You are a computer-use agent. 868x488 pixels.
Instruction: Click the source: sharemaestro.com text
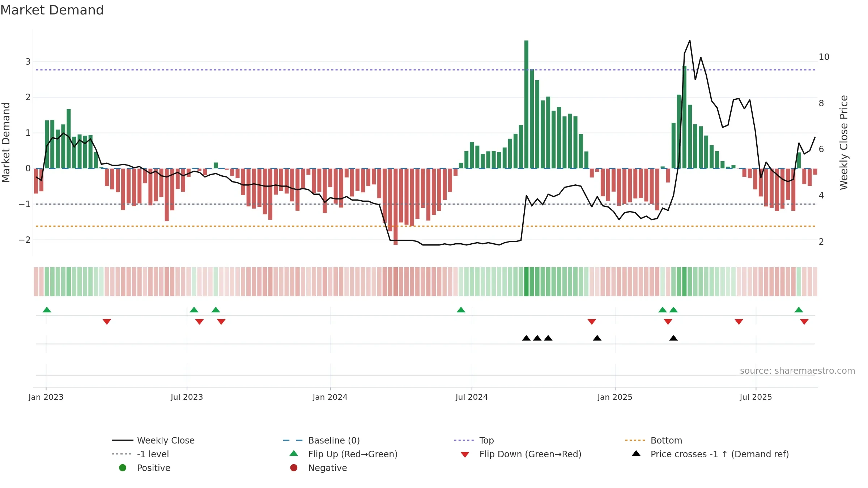point(797,371)
